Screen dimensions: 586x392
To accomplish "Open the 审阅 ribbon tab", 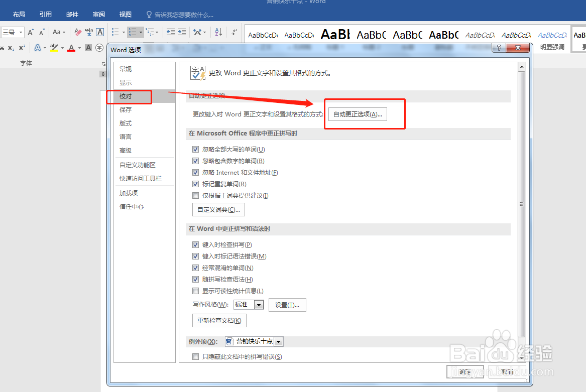I will point(98,14).
